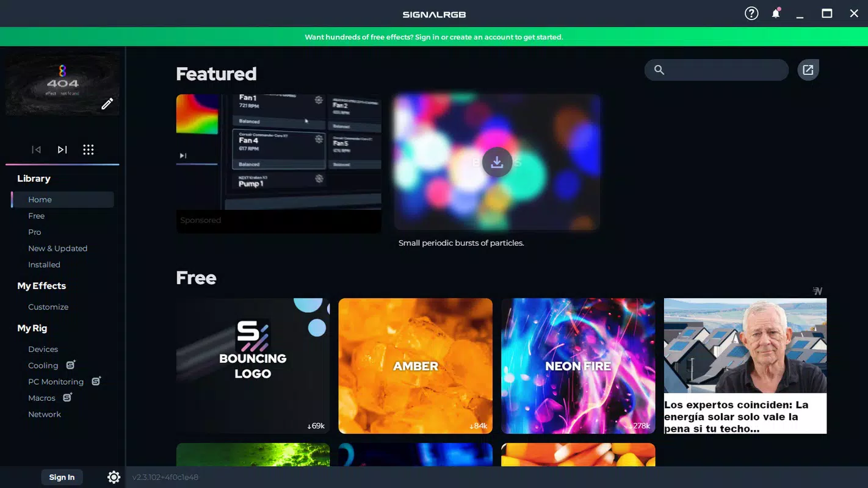Click the green sign-in banner
This screenshot has width=868, height=488.
click(x=434, y=37)
